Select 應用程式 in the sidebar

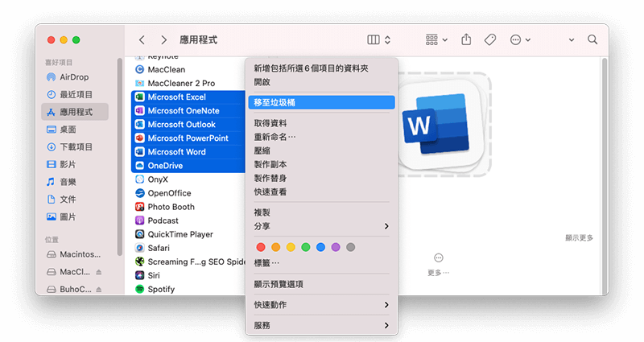[x=75, y=112]
